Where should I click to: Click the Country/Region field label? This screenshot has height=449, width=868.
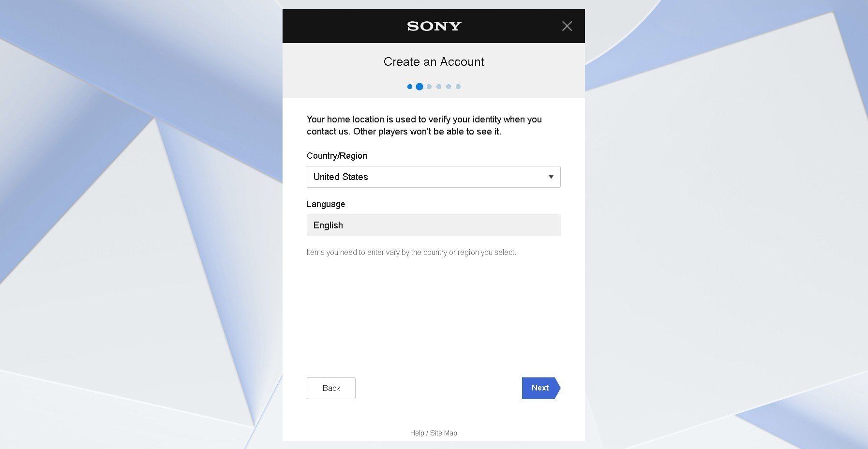tap(337, 156)
